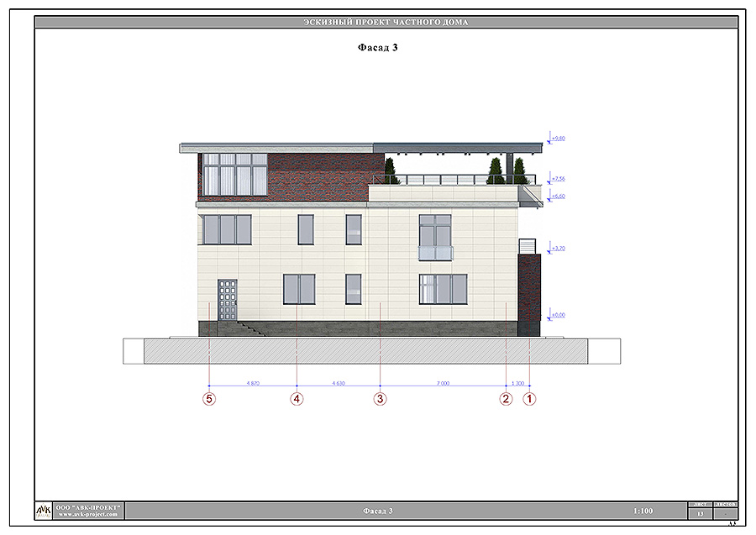Click the dimension value 7.000
This screenshot has height=535, width=756.
(443, 383)
